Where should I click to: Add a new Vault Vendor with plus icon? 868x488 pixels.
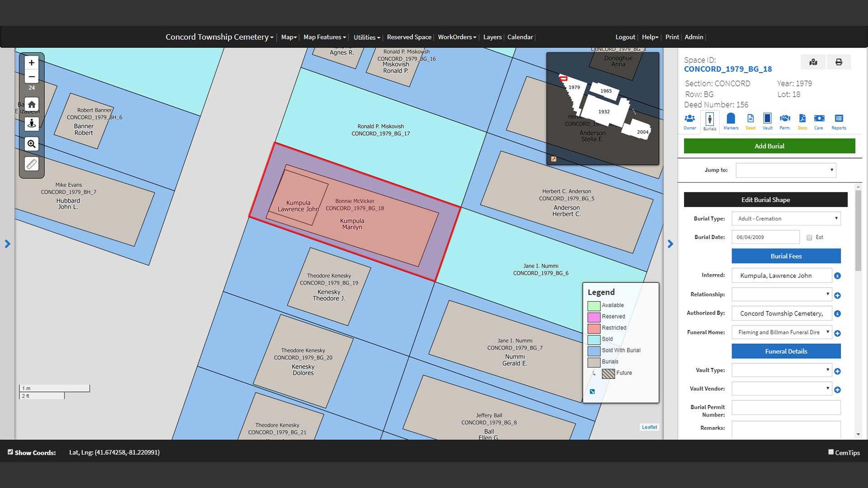tap(837, 390)
